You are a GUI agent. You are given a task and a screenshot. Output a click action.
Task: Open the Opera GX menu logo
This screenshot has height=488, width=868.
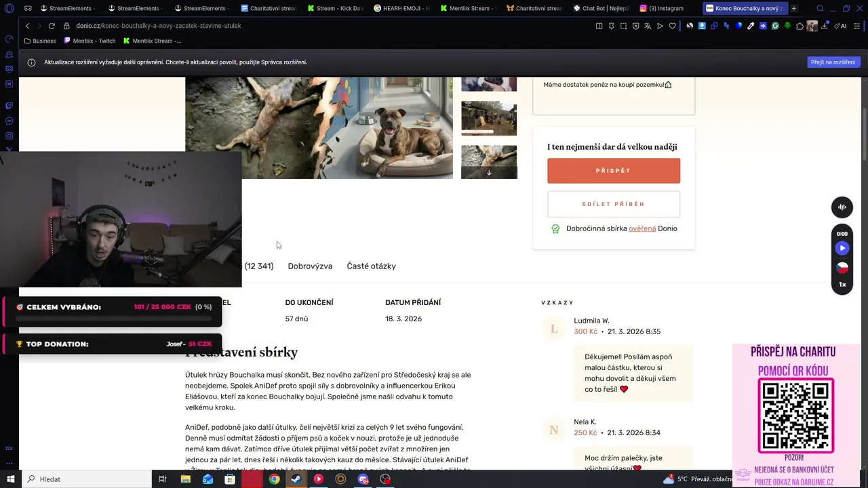click(9, 9)
